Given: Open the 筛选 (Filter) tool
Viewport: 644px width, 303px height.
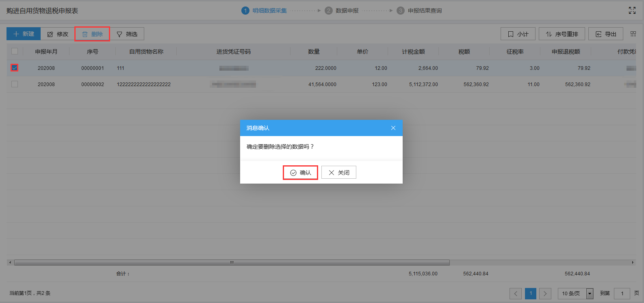Looking at the screenshot, I should [x=127, y=34].
